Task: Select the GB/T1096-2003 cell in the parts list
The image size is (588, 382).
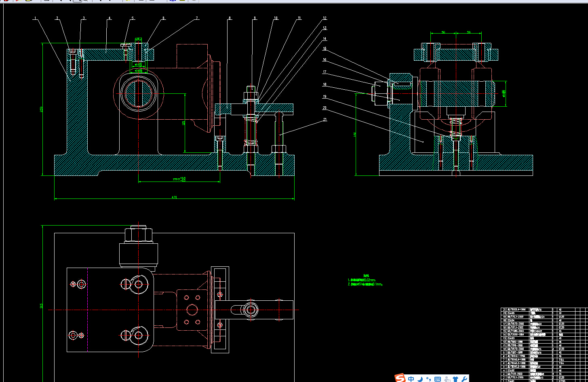Action: [x=518, y=331]
